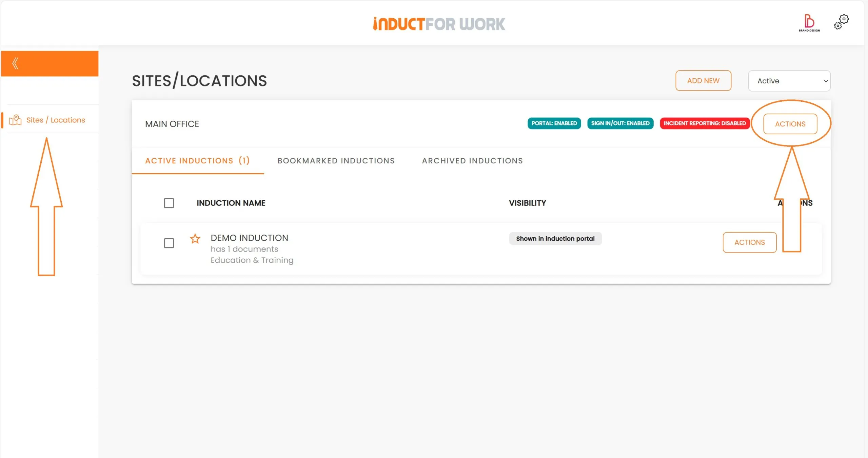The width and height of the screenshot is (868, 458).
Task: Open settings gears icon in header
Action: tap(841, 22)
